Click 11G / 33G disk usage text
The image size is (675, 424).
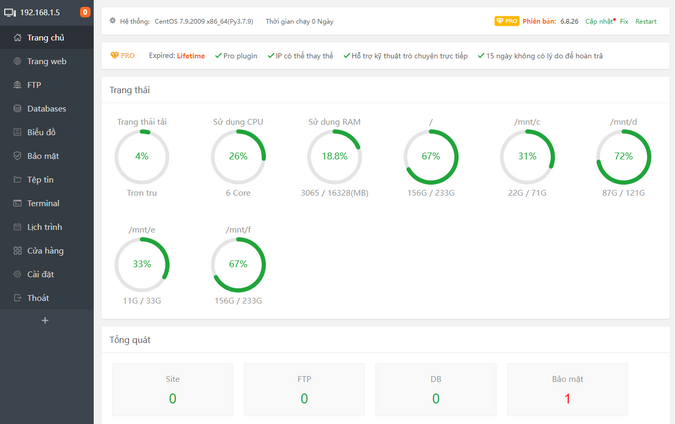click(142, 300)
